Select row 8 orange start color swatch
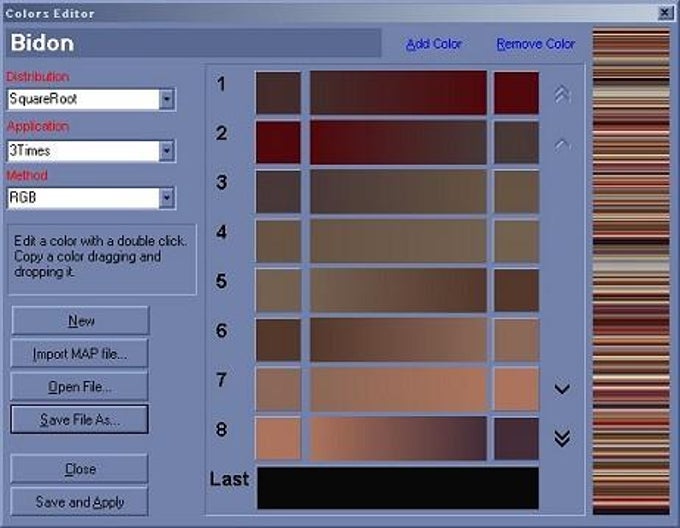This screenshot has height=528, width=680. [x=278, y=438]
